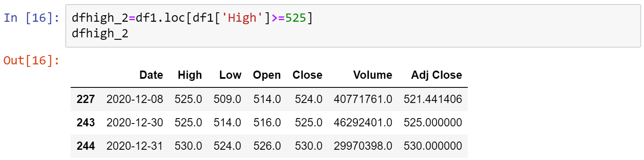
Task: Click the Adj Close value 521.441406
Action: point(433,99)
